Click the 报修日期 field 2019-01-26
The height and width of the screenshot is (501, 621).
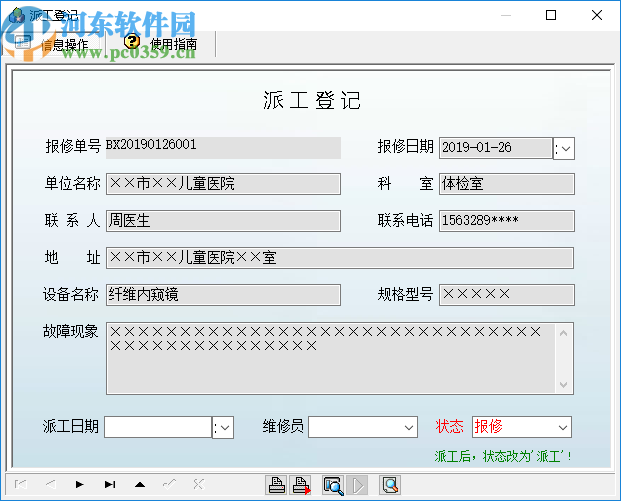495,148
